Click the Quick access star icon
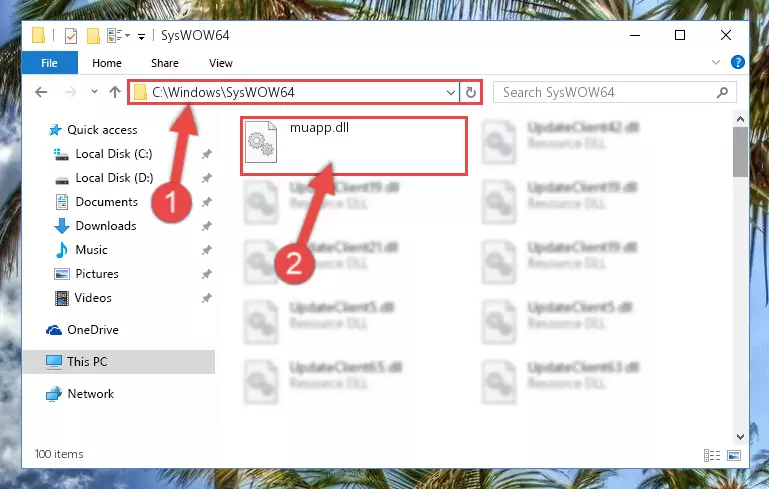The width and height of the screenshot is (769, 489). tap(55, 130)
